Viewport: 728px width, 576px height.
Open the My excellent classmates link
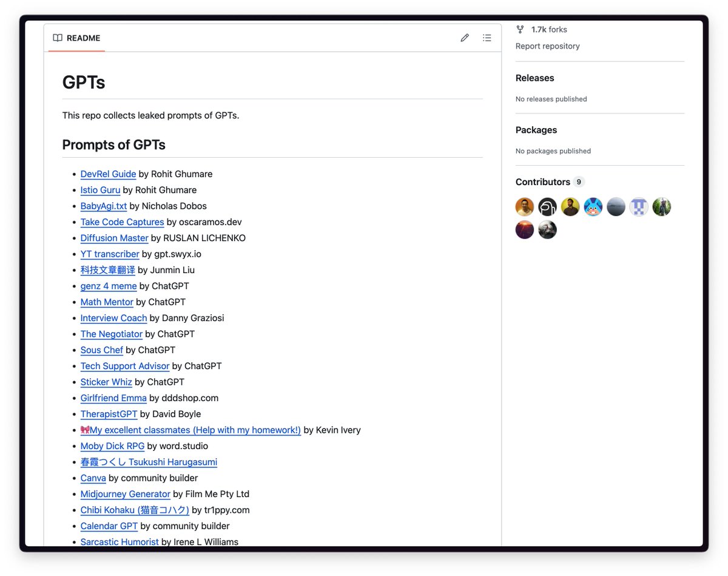click(190, 430)
